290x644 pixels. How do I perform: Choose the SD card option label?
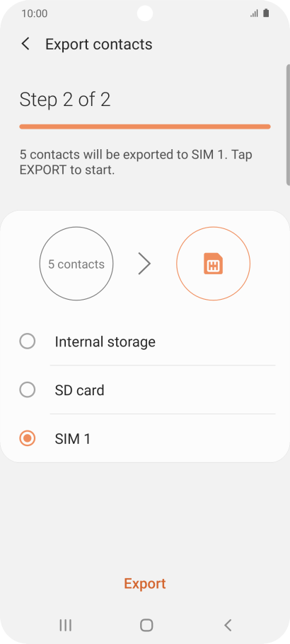(80, 390)
